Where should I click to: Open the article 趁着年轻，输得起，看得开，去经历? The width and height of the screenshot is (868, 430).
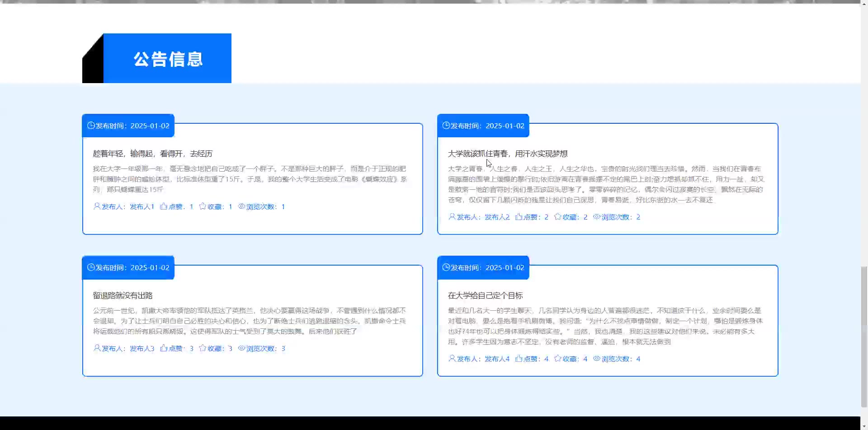coord(152,154)
